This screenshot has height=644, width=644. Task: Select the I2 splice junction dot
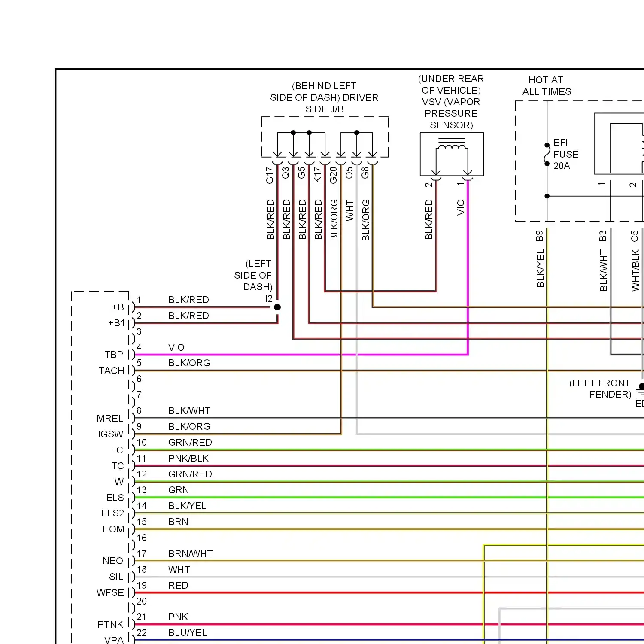point(277,307)
